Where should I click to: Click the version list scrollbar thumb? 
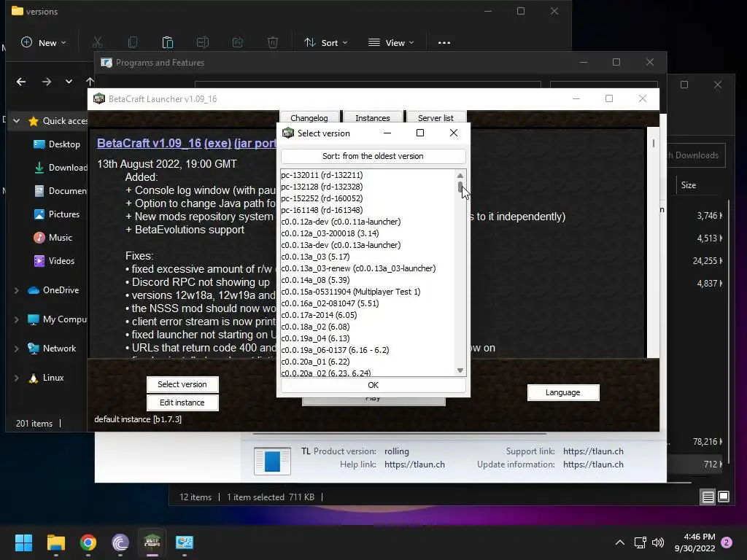(x=460, y=187)
